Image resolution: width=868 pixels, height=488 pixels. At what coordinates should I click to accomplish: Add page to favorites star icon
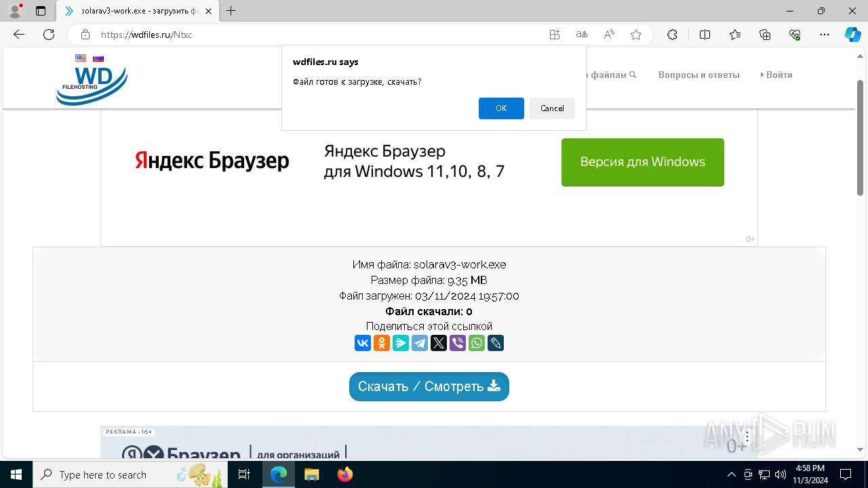coord(636,35)
